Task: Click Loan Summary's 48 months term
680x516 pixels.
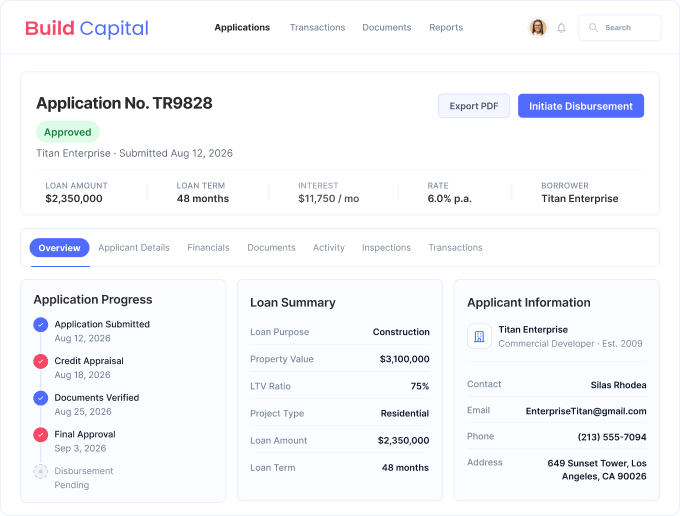Action: click(x=405, y=467)
